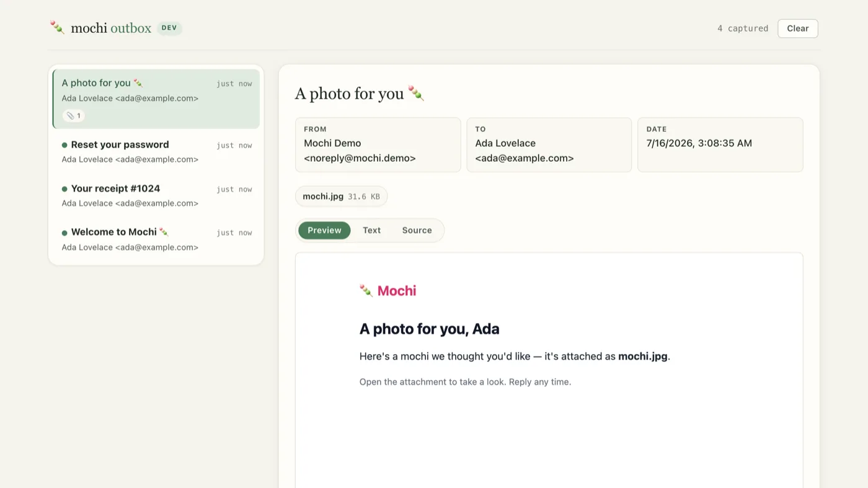This screenshot has height=488, width=868.
Task: Click the bold 'mochi.jpg' text in email body
Action: (x=643, y=357)
